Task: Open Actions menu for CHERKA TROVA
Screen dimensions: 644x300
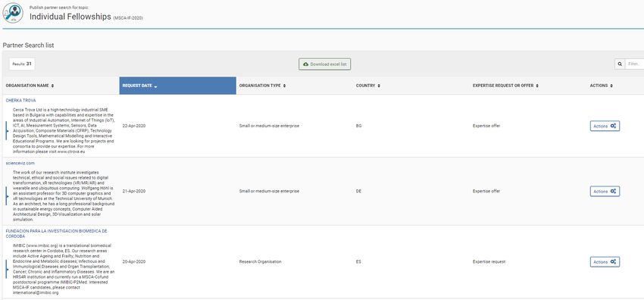Action: (605, 126)
